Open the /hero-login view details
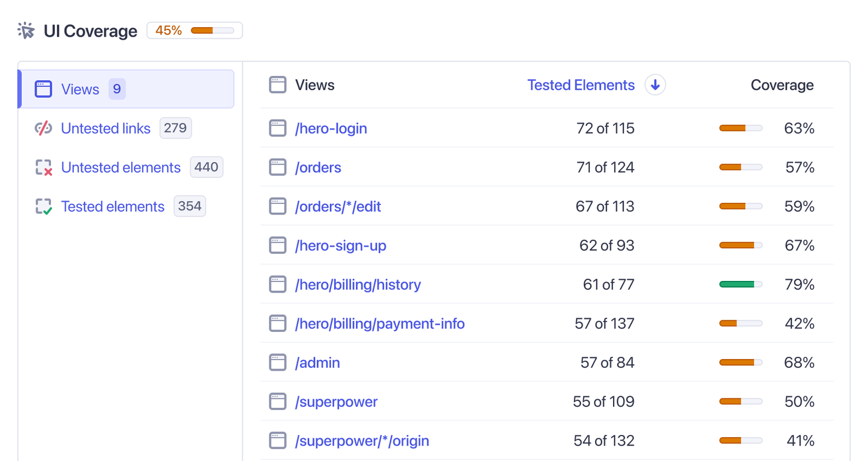 pyautogui.click(x=330, y=128)
